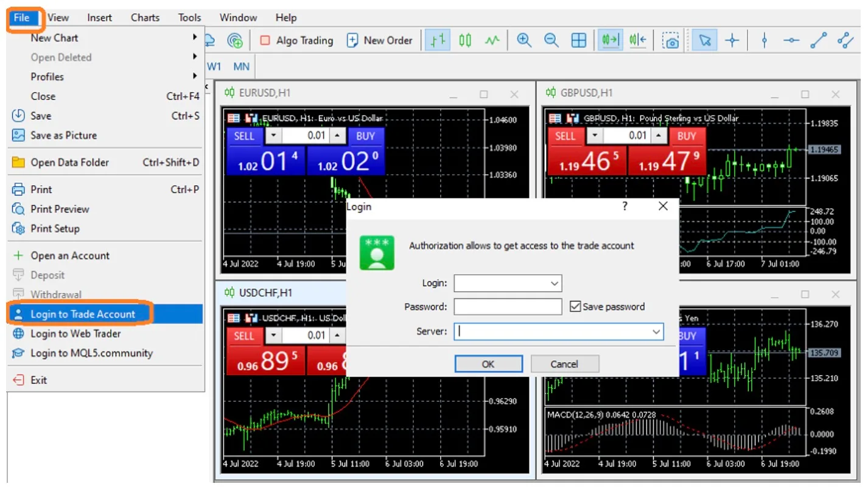Image resolution: width=868 pixels, height=492 pixels.
Task: Choose Print Preview
Action: [106, 209]
